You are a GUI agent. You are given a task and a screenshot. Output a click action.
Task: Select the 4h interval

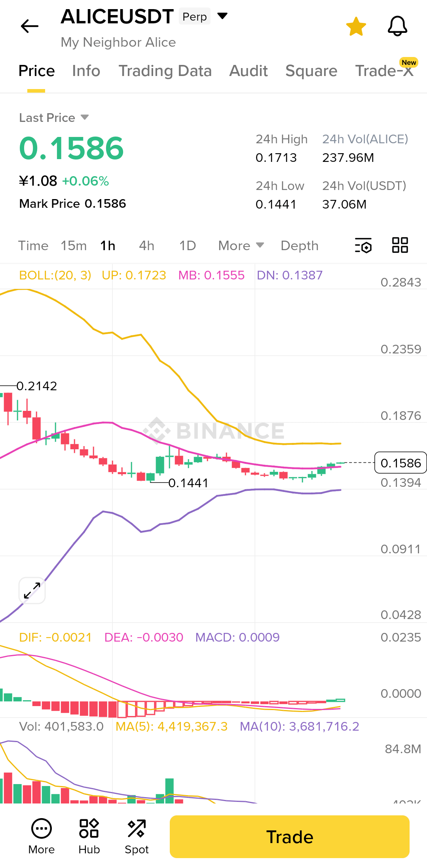pyautogui.click(x=146, y=246)
